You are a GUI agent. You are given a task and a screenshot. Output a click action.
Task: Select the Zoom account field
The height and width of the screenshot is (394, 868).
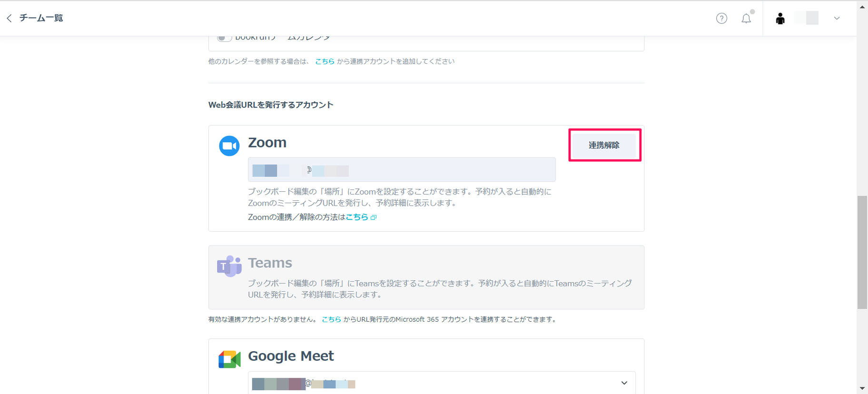pos(402,170)
